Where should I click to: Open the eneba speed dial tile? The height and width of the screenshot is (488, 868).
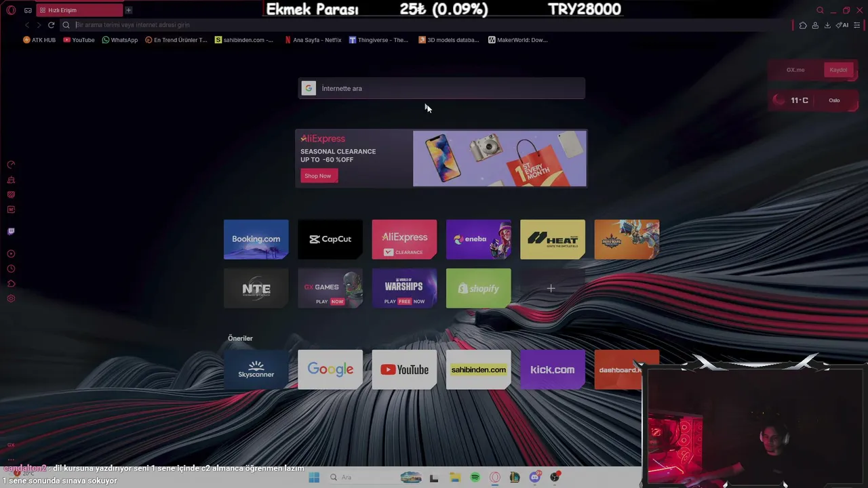[478, 239]
